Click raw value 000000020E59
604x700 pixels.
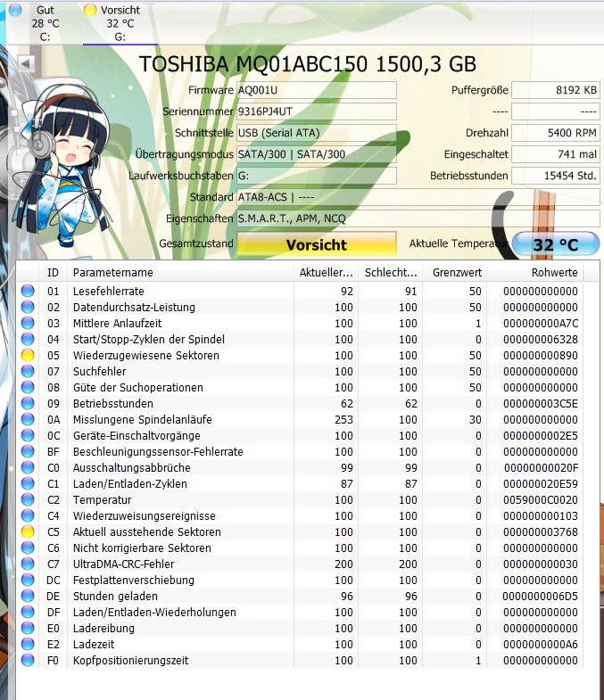(x=541, y=484)
